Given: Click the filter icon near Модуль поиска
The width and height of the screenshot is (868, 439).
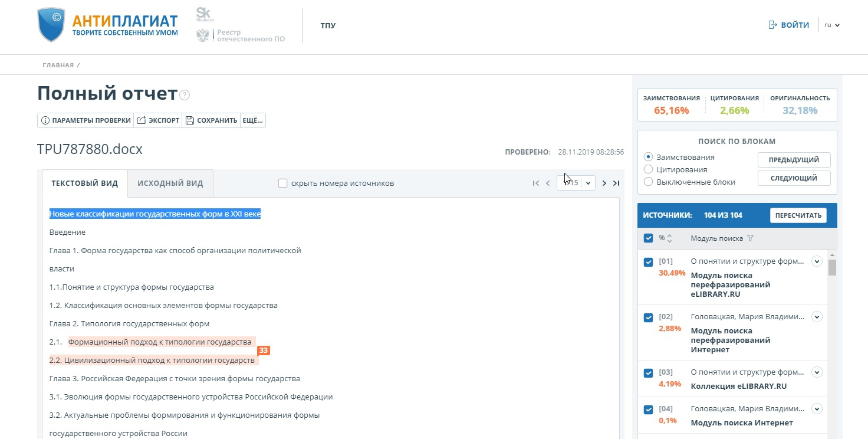Looking at the screenshot, I should tap(750, 238).
